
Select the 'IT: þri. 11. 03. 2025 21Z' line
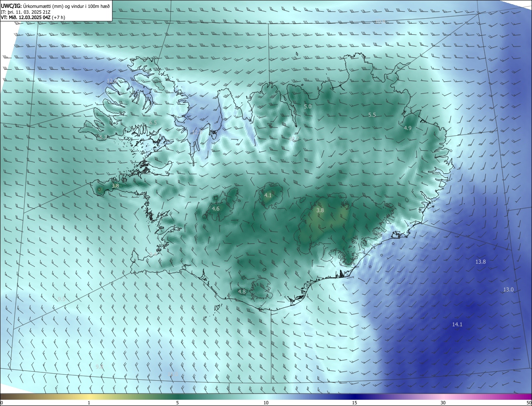(26, 12)
